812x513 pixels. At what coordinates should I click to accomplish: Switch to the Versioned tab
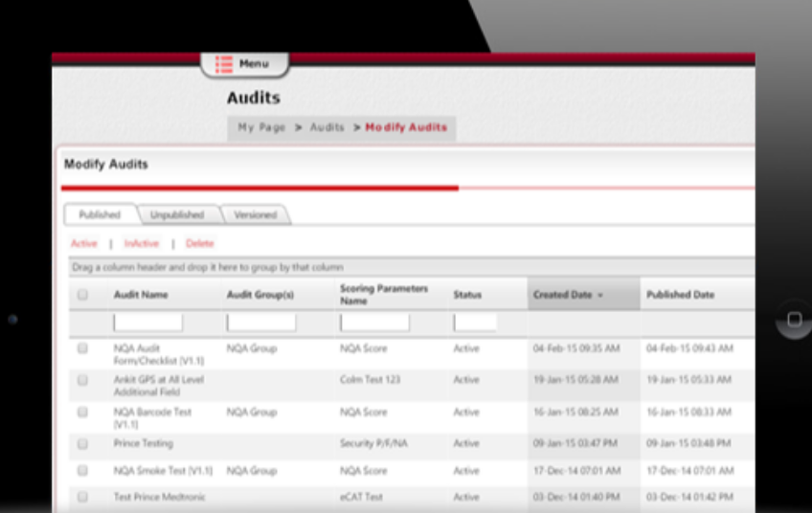pyautogui.click(x=256, y=214)
